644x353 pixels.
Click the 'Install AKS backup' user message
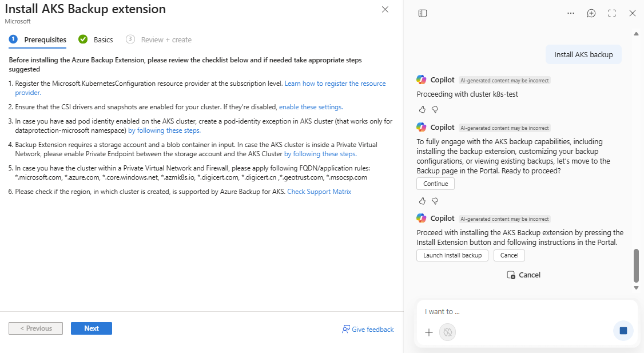click(x=583, y=55)
